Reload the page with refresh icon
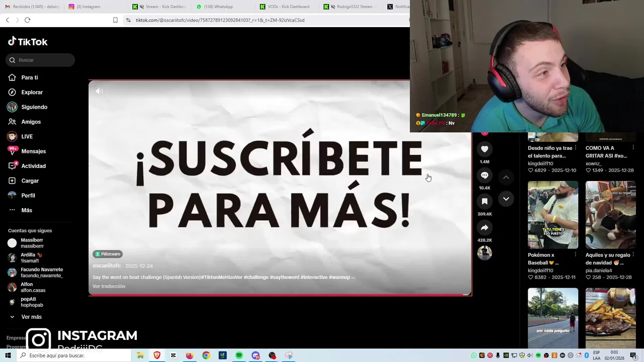The height and width of the screenshot is (362, 644). click(27, 20)
